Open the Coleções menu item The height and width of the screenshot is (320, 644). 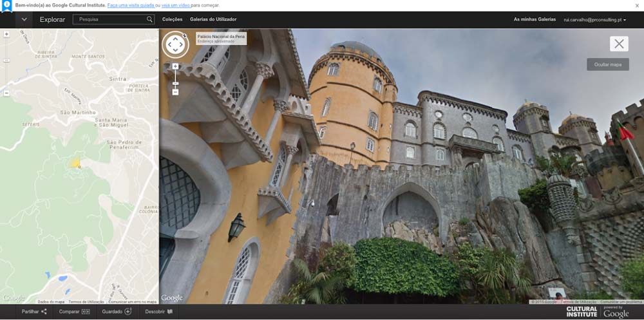click(x=172, y=19)
